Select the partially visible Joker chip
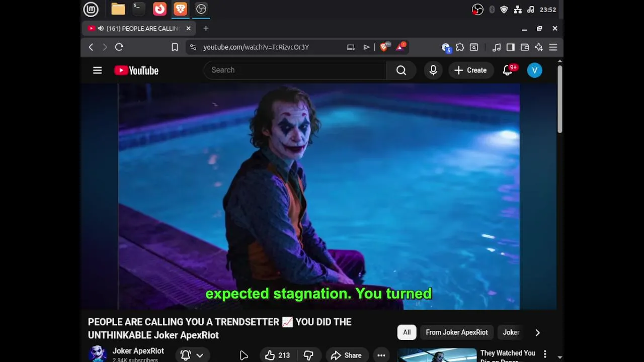 point(511,332)
